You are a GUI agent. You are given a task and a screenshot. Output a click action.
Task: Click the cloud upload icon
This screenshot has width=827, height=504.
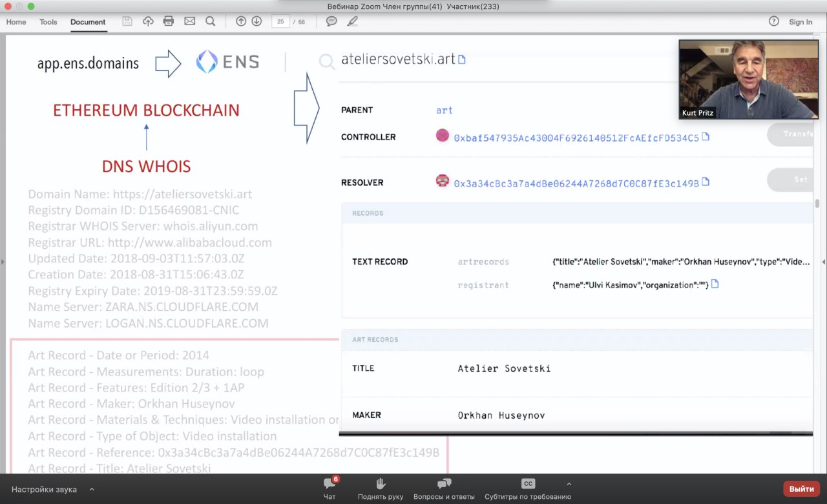148,21
